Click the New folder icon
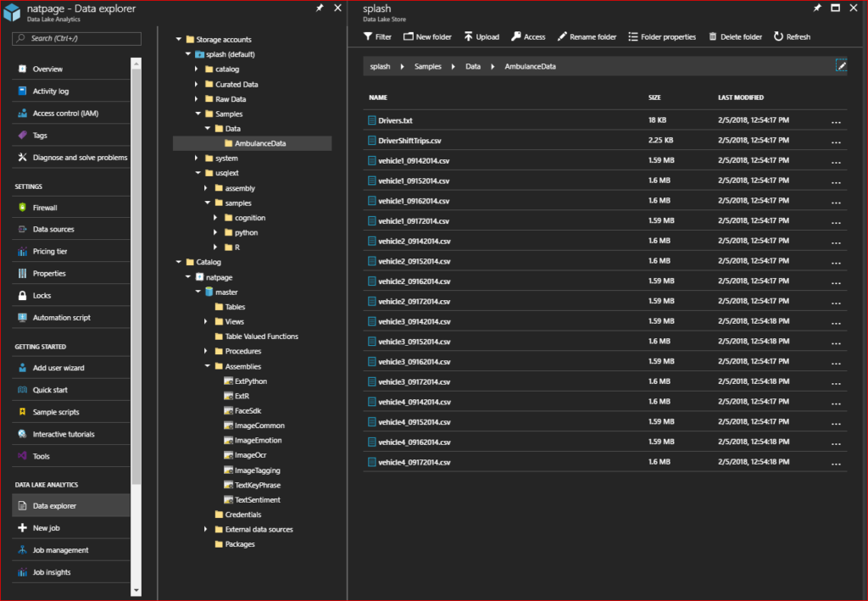This screenshot has height=601, width=868. [408, 36]
